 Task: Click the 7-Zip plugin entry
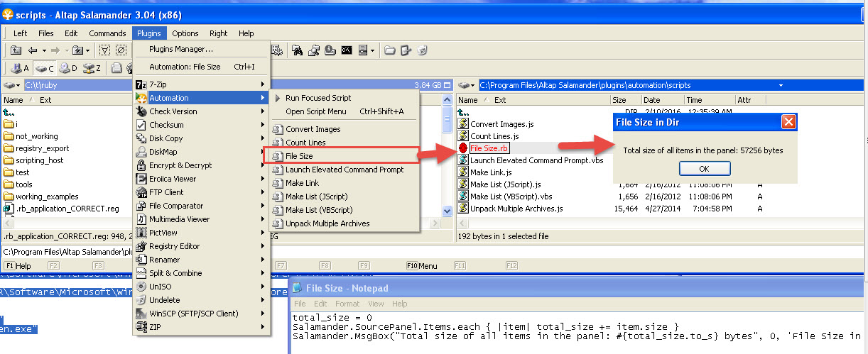pos(158,84)
